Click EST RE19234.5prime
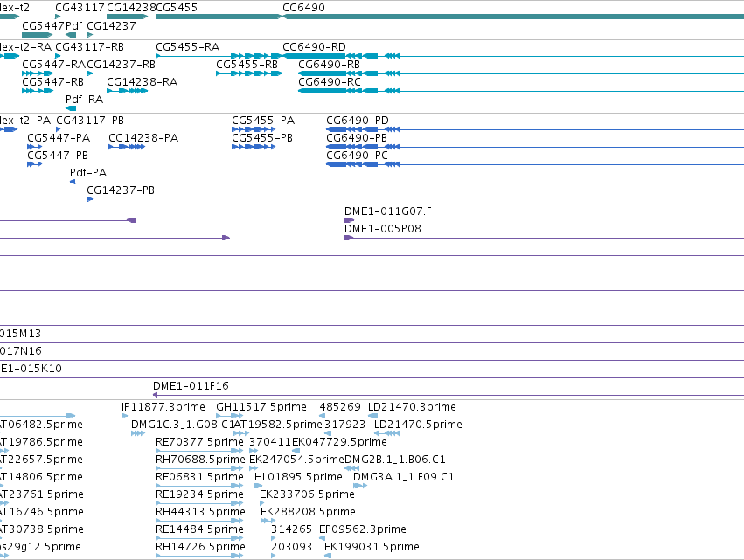 click(199, 494)
